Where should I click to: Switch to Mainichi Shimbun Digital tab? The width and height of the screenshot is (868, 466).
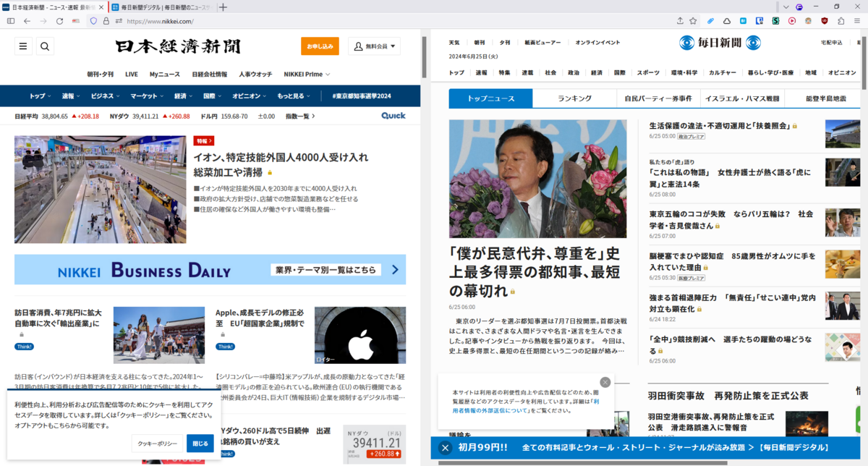tap(162, 7)
